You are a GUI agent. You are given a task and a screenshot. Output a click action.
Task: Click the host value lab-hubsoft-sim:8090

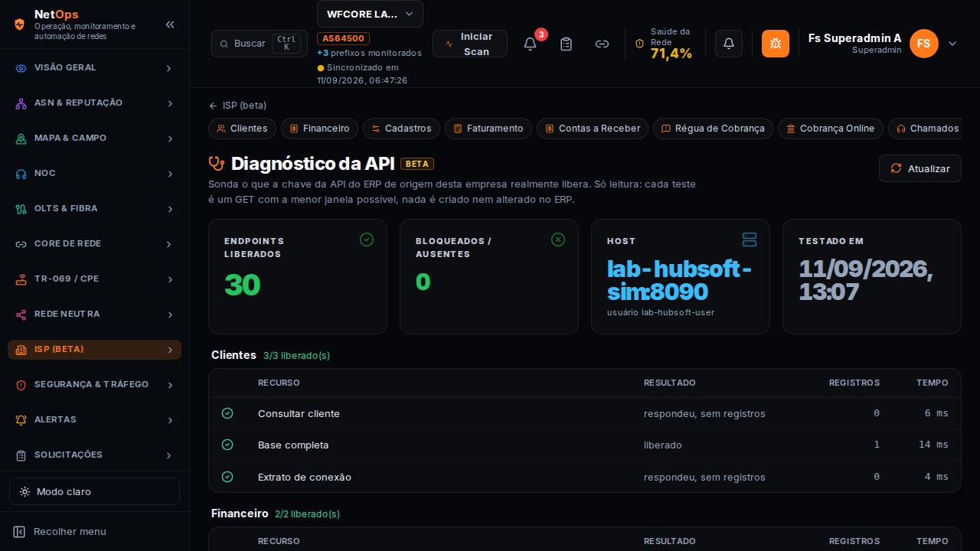coord(679,280)
